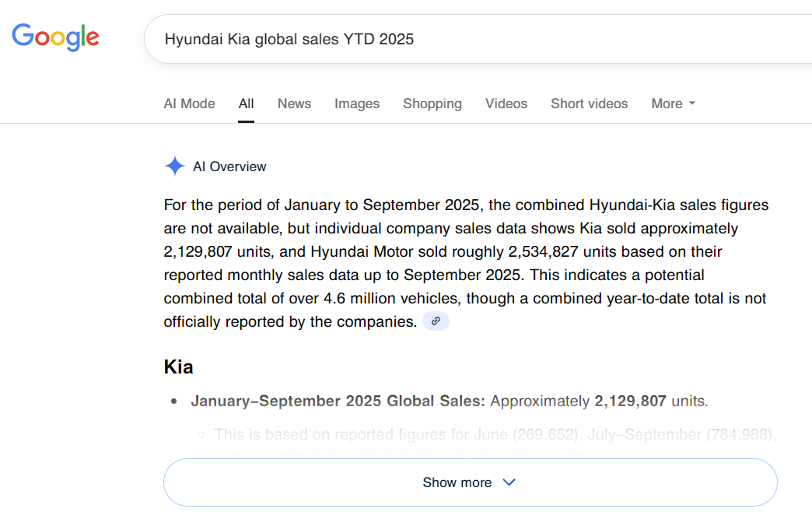Click the faded sub-bullet about June figures
Image resolution: width=812 pixels, height=519 pixels.
click(494, 434)
